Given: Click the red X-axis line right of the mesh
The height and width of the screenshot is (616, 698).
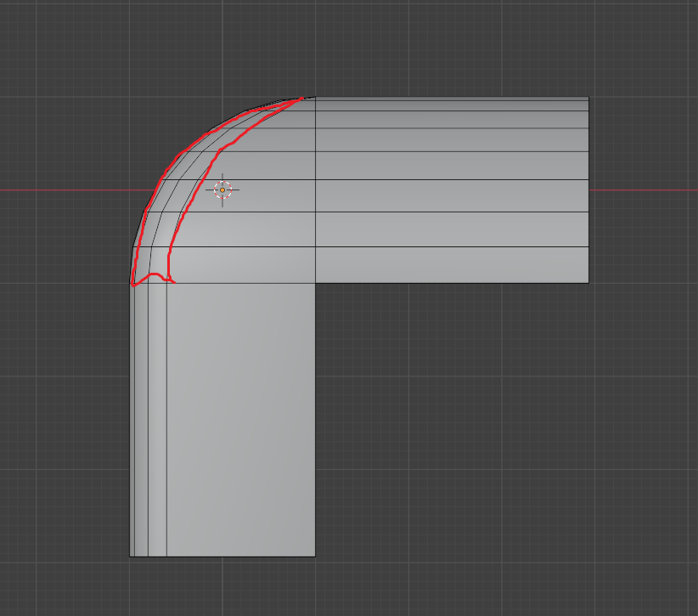Looking at the screenshot, I should (x=644, y=190).
